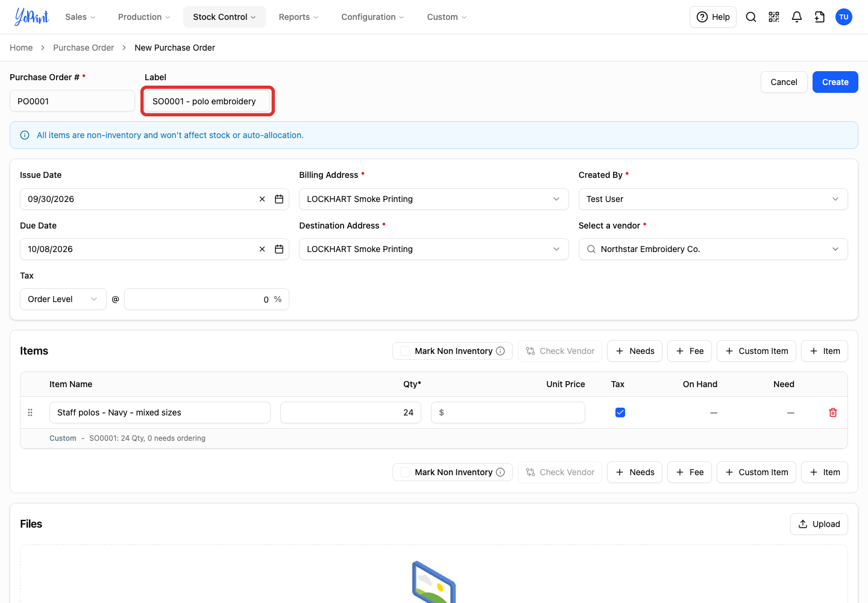868x603 pixels.
Task: Go to Home breadcrumb
Action: [x=21, y=48]
